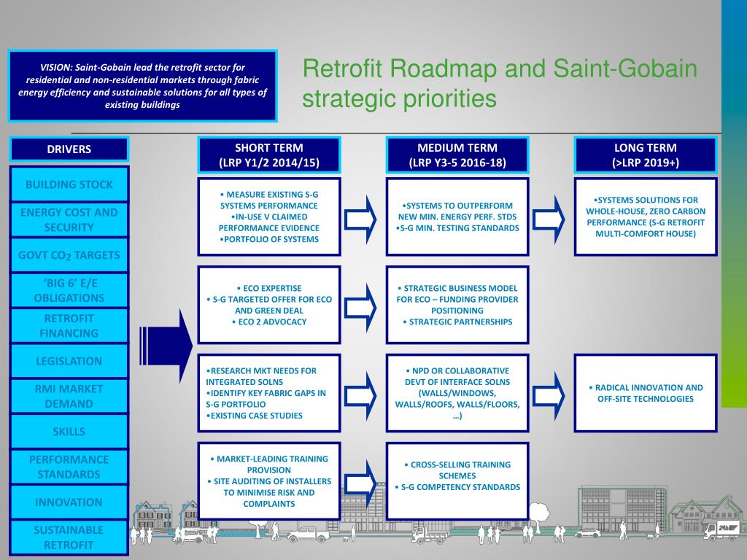
Task: Select the INNOVATION driver box
Action: (x=69, y=502)
